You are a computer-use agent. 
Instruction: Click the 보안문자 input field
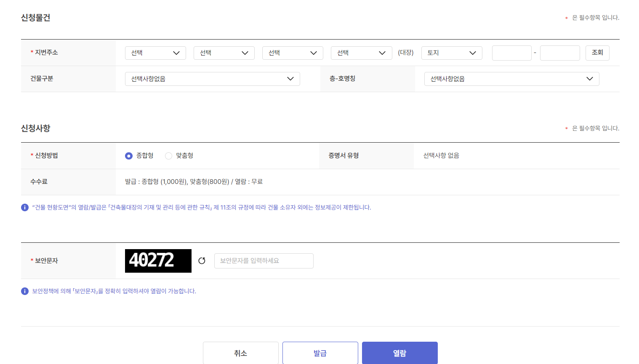264,260
